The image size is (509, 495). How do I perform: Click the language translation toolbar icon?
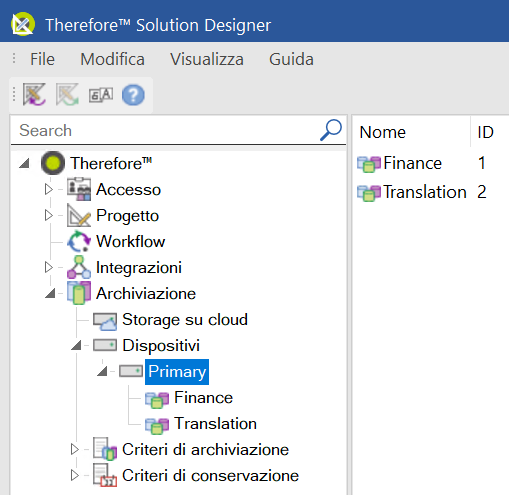click(101, 95)
